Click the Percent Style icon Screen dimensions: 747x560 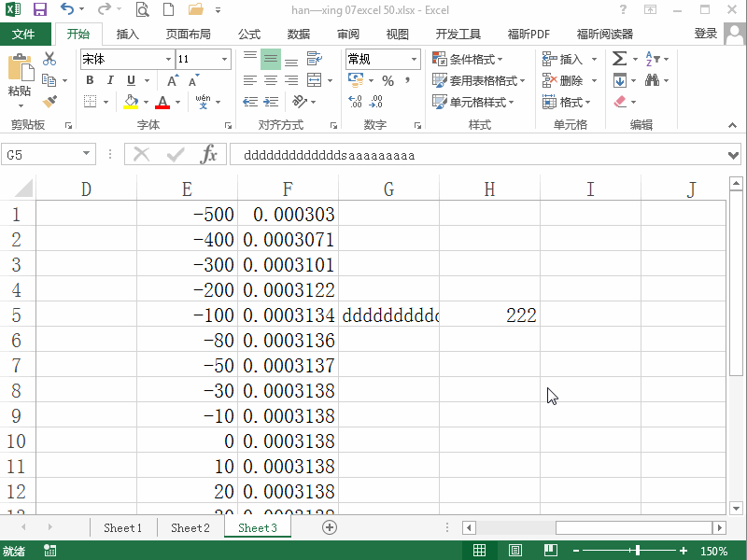387,80
